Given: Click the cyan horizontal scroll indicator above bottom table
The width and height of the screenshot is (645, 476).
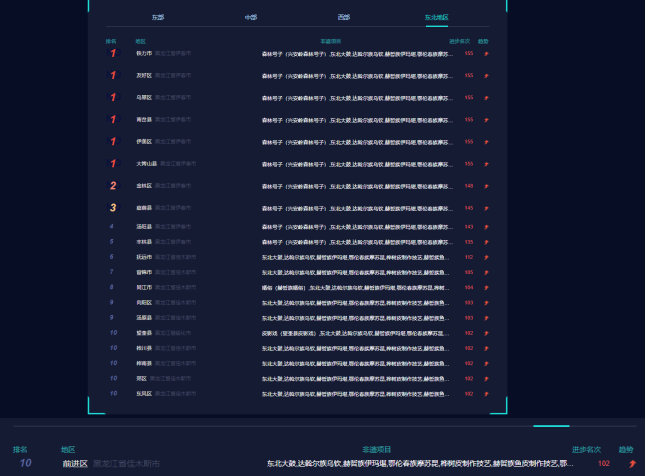Looking at the screenshot, I should coord(551,426).
